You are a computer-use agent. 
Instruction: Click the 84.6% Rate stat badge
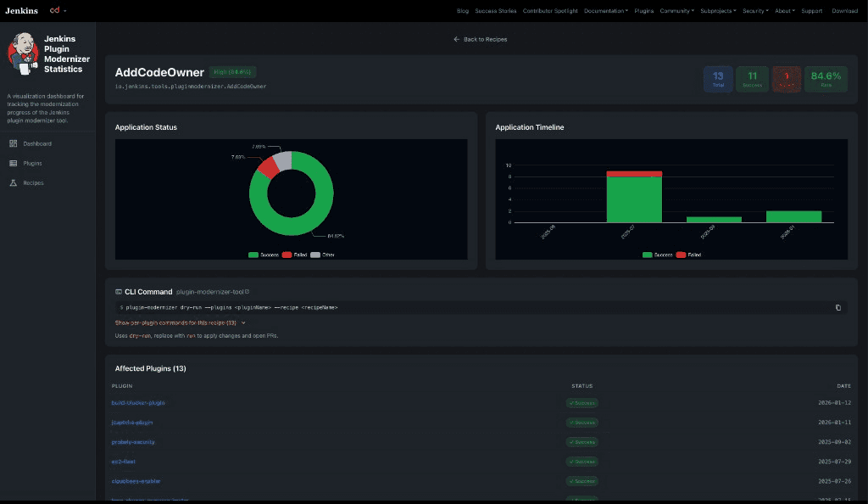826,79
